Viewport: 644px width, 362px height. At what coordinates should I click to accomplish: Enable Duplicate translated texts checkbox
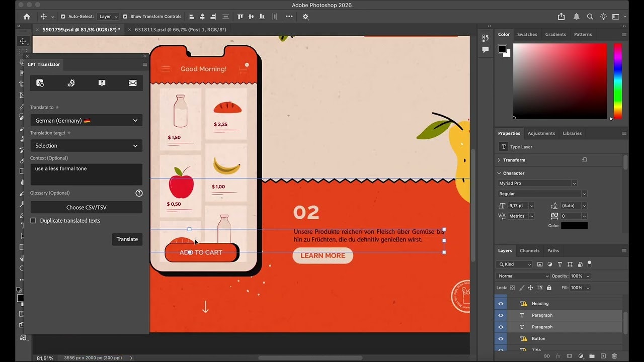33,221
